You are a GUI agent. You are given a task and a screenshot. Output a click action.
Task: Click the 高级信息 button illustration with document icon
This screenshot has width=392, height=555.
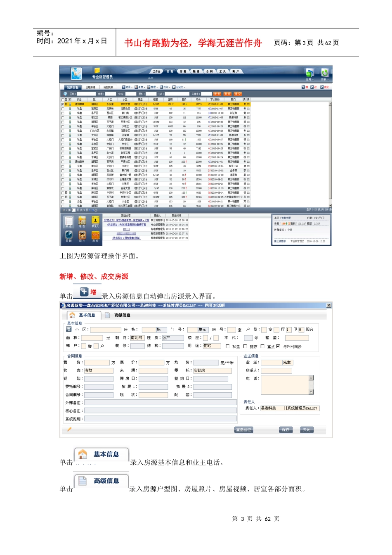tap(101, 481)
